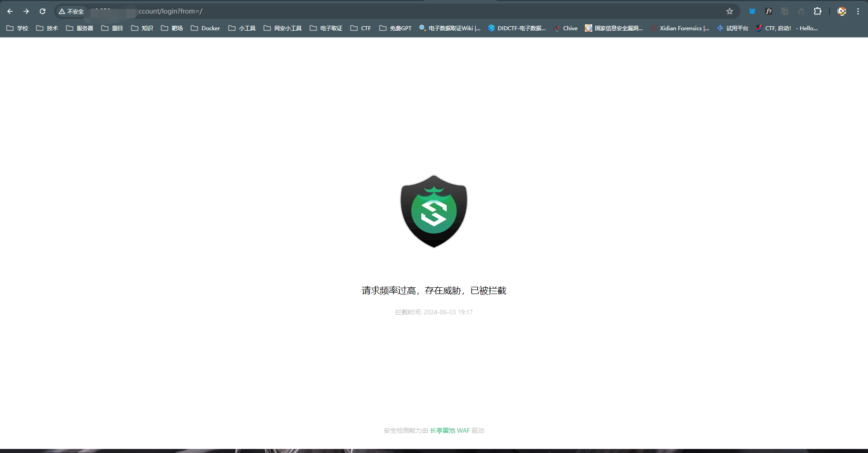Click the gray pages/copy extension icon
This screenshot has width=868, height=453.
click(x=785, y=11)
